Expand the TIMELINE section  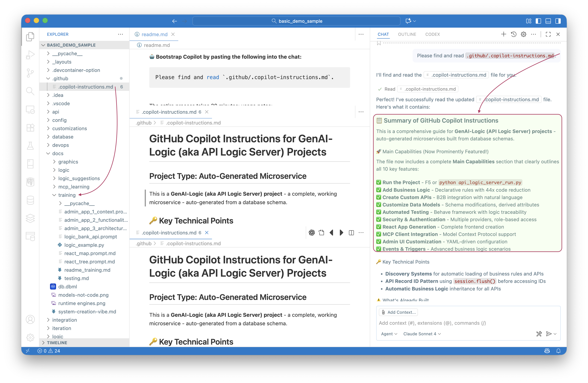[57, 343]
